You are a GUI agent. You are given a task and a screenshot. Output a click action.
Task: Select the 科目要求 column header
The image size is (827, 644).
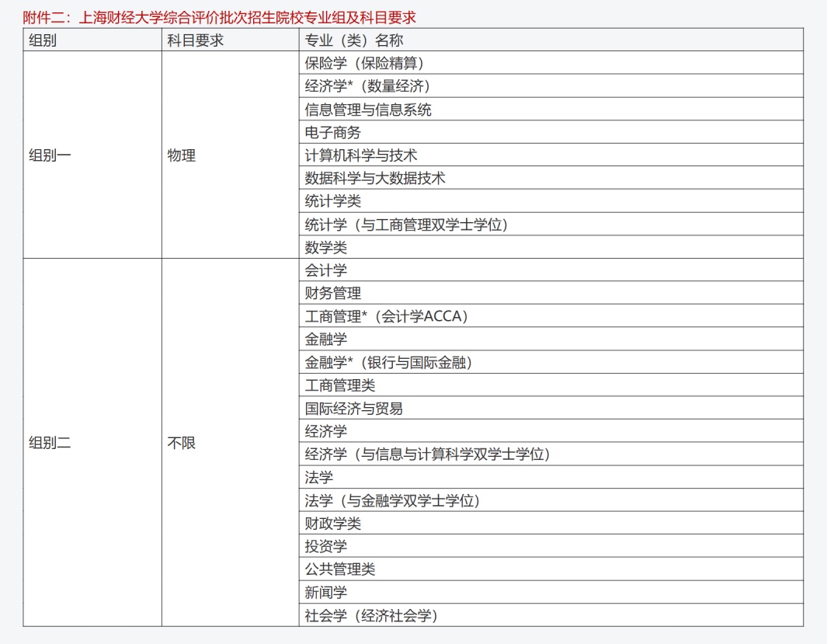pyautogui.click(x=231, y=40)
